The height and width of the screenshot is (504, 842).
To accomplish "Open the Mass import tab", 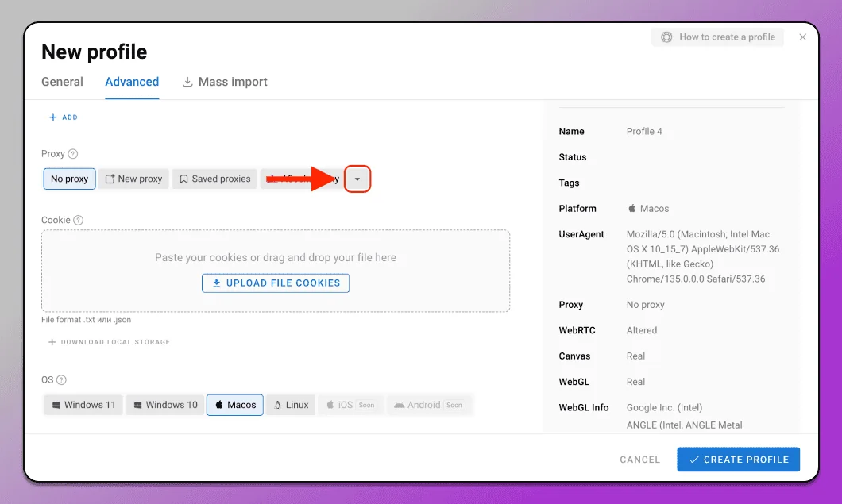I will [225, 82].
